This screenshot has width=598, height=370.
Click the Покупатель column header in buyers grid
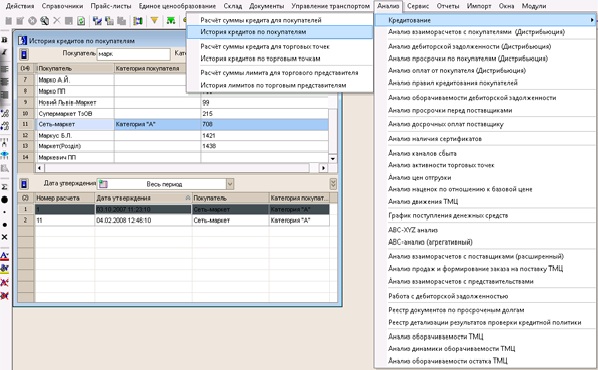click(75, 68)
